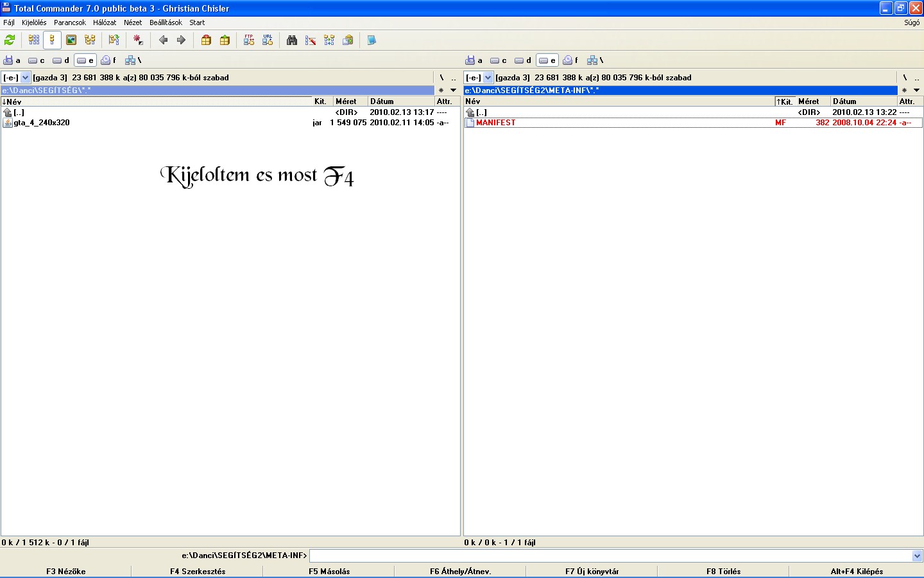Expand the right panel drive dropdown
The height and width of the screenshot is (578, 924).
[488, 78]
